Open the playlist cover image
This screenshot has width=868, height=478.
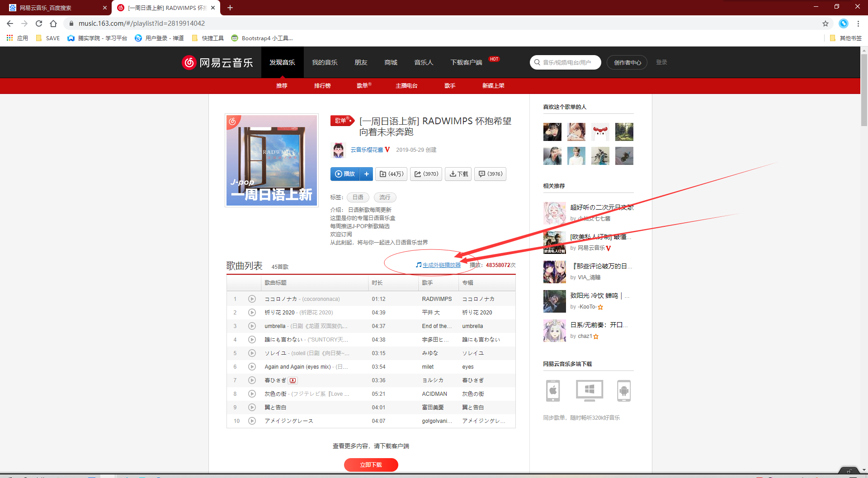coord(272,160)
